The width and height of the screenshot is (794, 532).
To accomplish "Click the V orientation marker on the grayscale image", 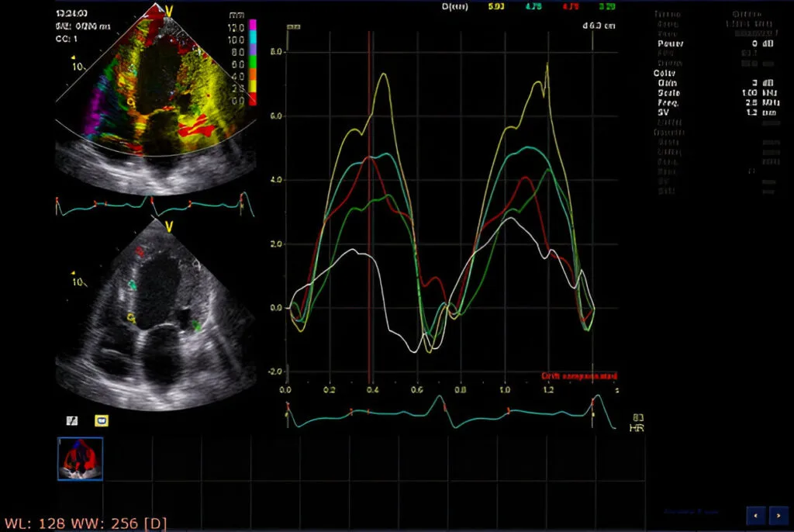I will (167, 226).
